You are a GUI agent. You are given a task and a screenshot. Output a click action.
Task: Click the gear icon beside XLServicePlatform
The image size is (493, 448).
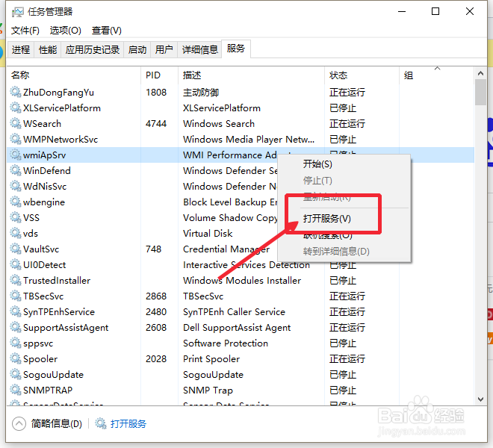click(x=16, y=108)
